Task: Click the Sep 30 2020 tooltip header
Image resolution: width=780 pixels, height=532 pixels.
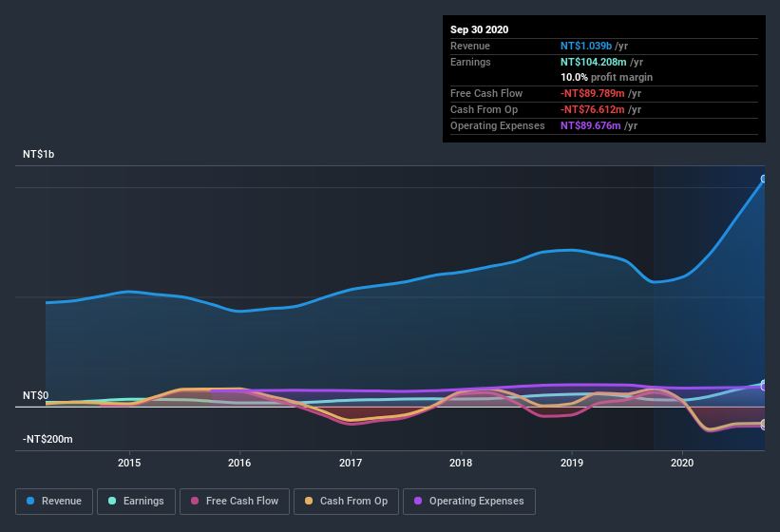Action: coord(480,29)
